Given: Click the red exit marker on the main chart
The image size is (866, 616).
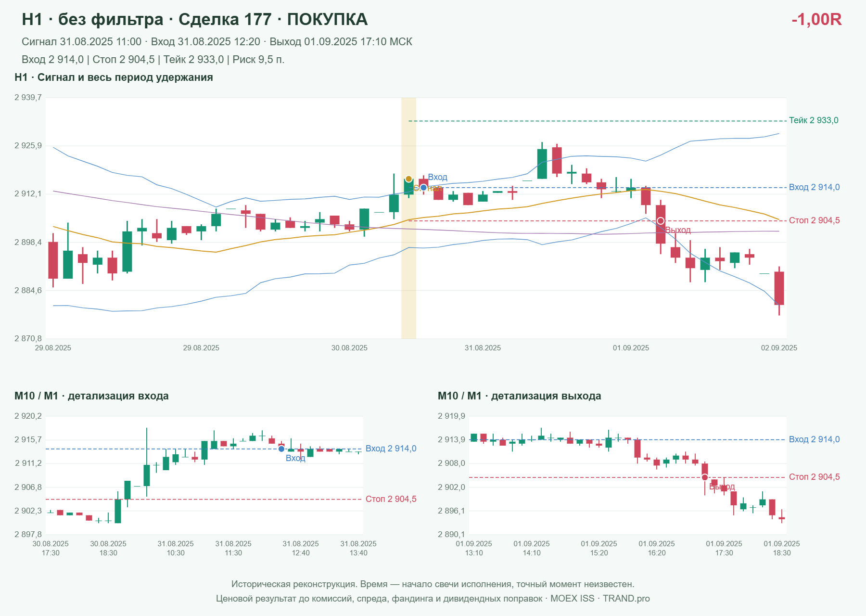Looking at the screenshot, I should pyautogui.click(x=661, y=221).
